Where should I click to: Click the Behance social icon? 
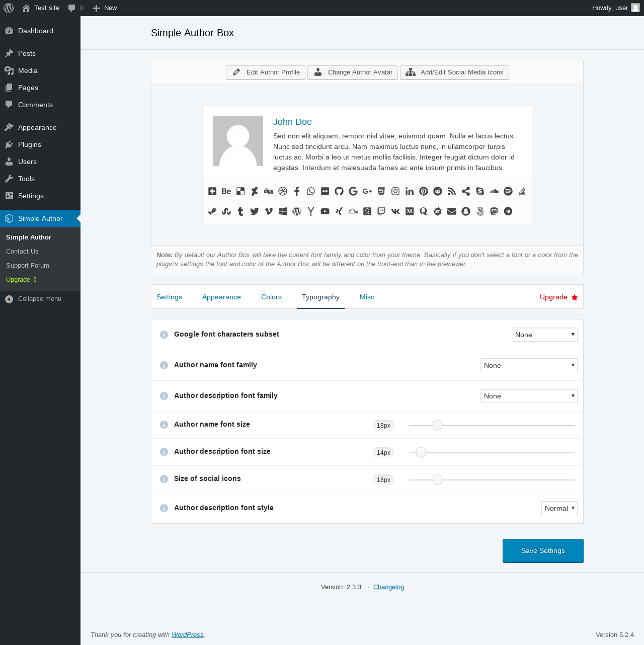pos(226,191)
